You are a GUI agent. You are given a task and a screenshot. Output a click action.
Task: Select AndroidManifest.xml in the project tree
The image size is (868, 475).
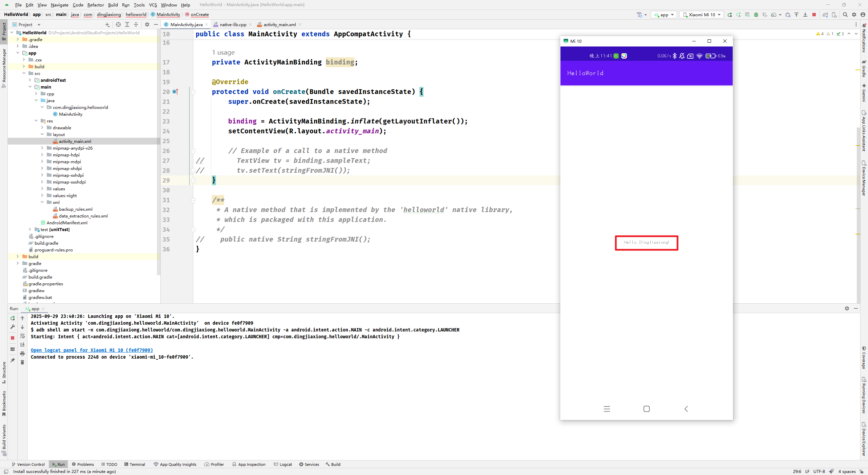tap(67, 223)
